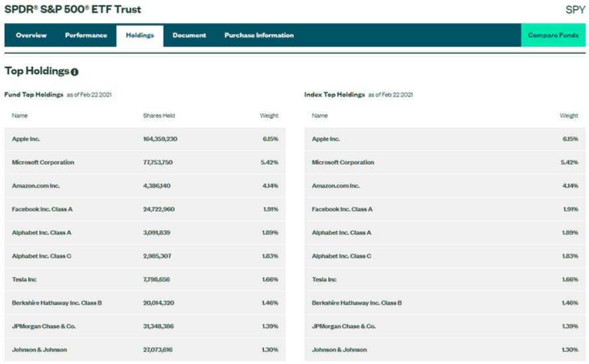Image resolution: width=589 pixels, height=364 pixels.
Task: Click Tesla shares held value 7,798,656
Action: point(156,279)
